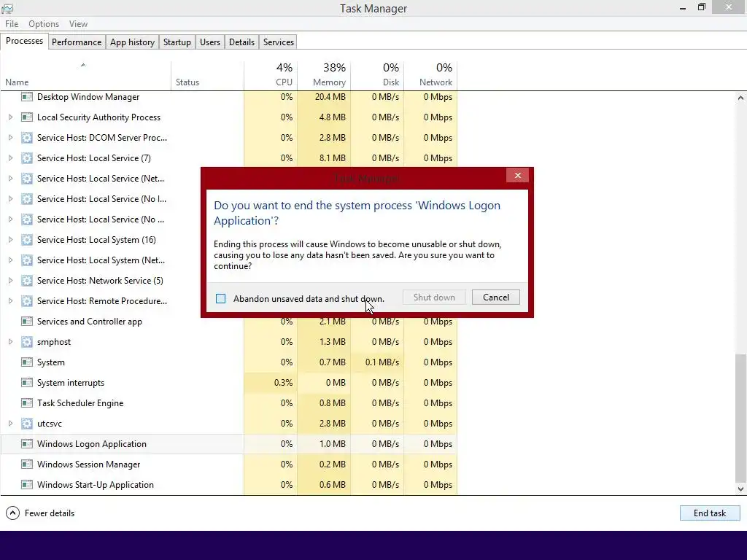Sort by Network column header
Image resolution: width=747 pixels, height=560 pixels.
tap(430, 76)
